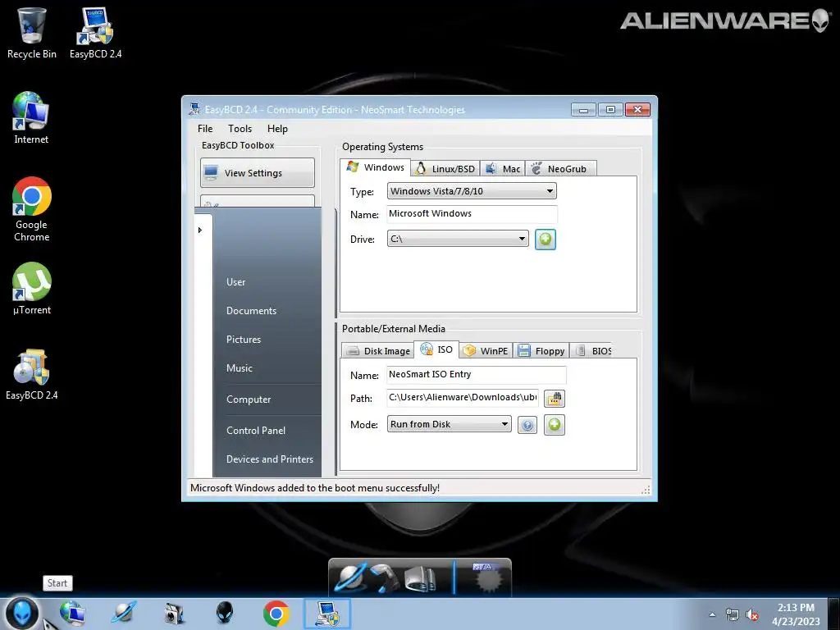The width and height of the screenshot is (840, 630).
Task: Click the green add ISO entry button
Action: click(554, 425)
